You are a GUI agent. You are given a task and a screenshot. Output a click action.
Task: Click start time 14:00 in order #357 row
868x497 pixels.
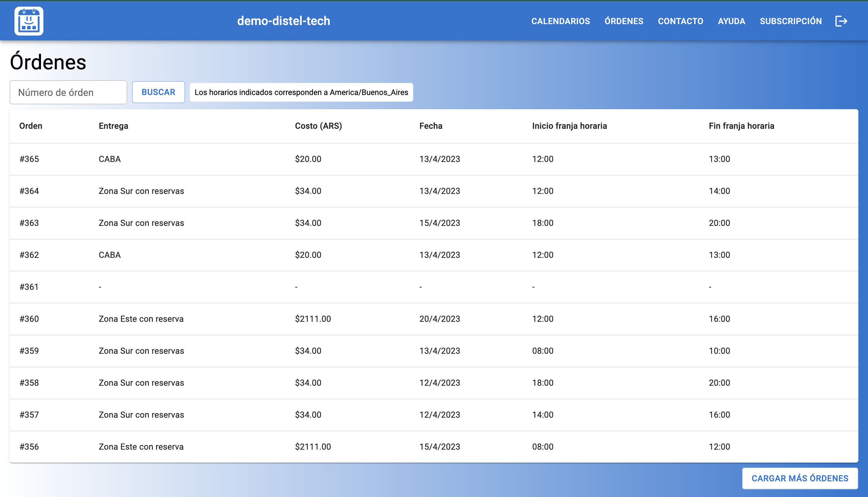pos(542,415)
